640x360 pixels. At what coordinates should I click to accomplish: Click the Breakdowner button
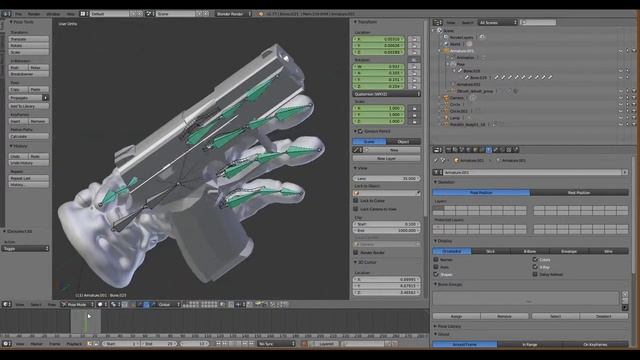[x=29, y=74]
